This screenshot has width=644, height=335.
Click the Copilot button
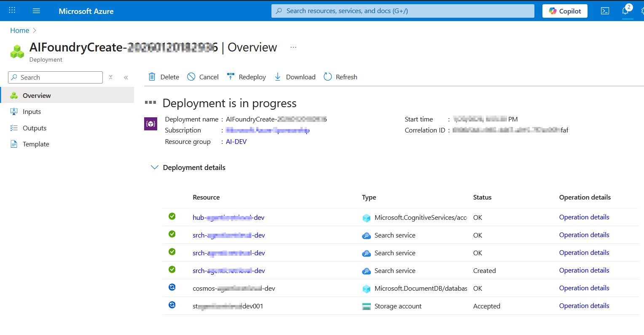pos(565,11)
